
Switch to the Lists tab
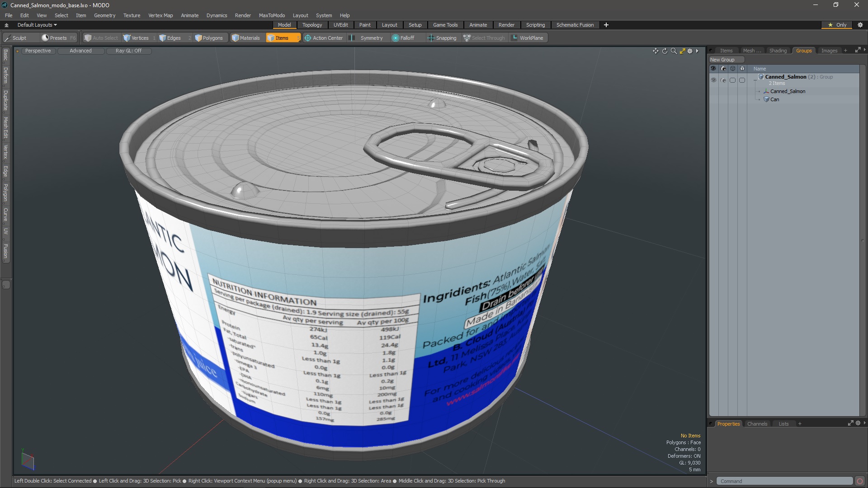click(x=783, y=424)
